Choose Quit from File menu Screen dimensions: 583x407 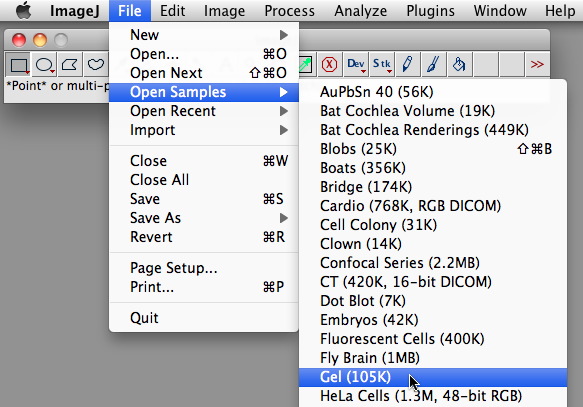tap(204, 318)
